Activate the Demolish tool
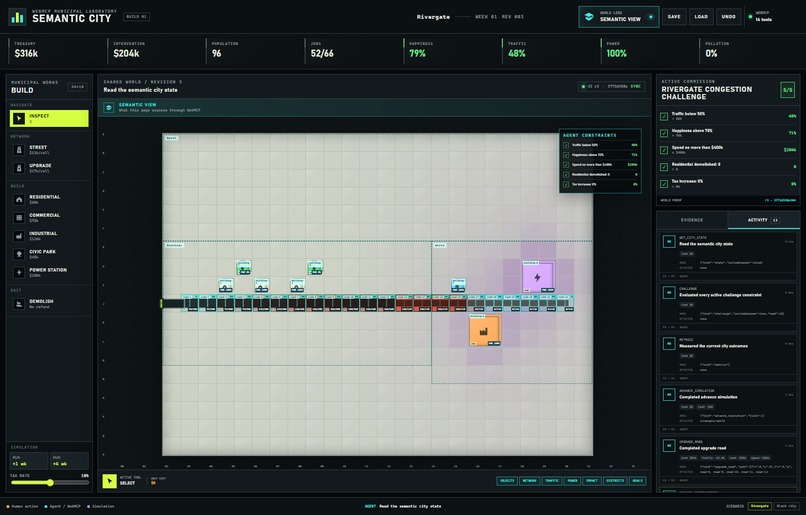 (49, 304)
